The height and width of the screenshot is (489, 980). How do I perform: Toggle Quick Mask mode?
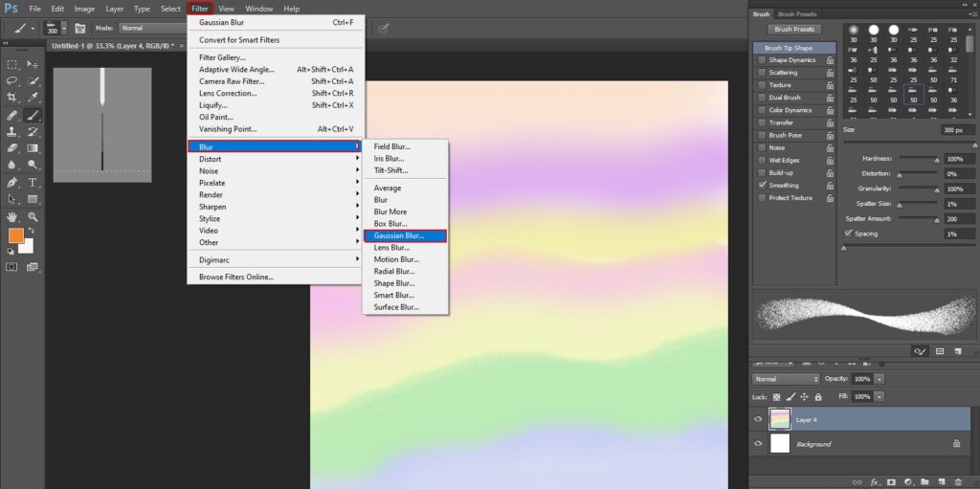click(x=11, y=267)
